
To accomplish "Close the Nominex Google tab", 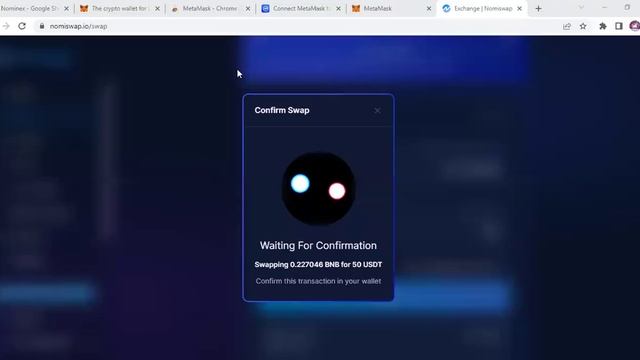I will 67,9.
